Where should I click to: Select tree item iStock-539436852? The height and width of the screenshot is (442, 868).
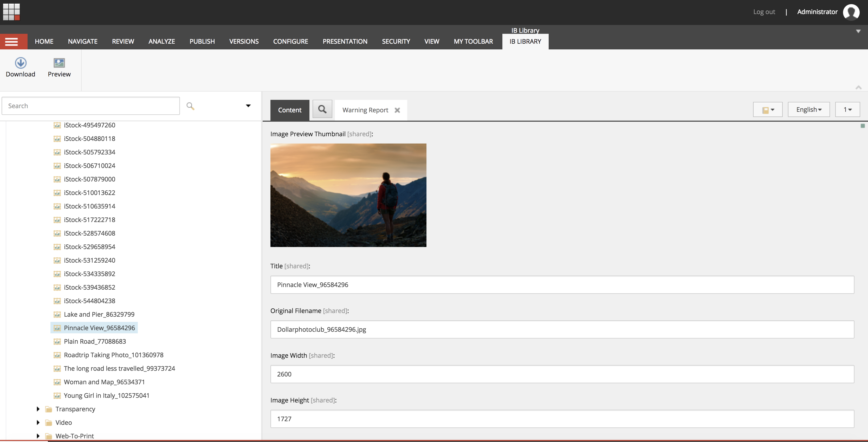click(90, 287)
